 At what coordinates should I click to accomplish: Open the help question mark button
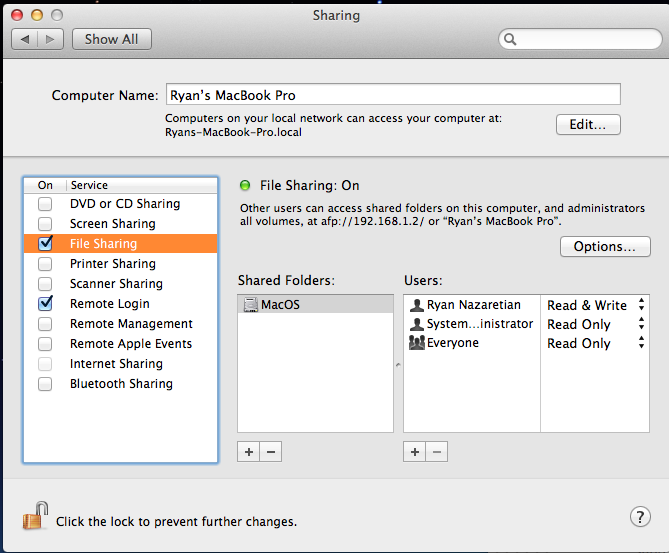tap(640, 517)
